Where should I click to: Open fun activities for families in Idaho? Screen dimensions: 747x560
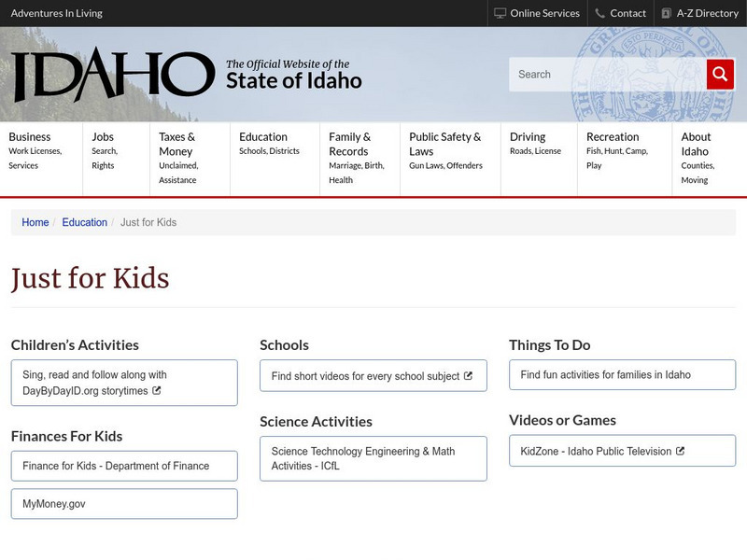(x=607, y=375)
